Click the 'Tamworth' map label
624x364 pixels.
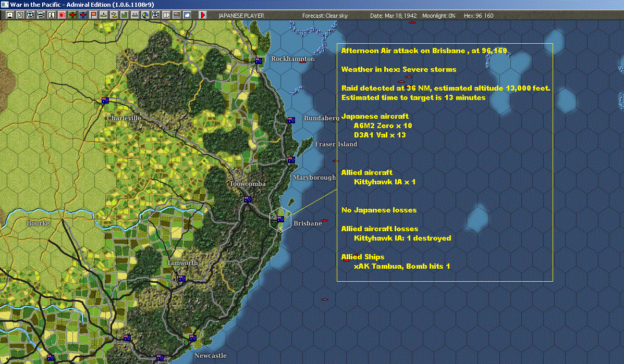point(182,262)
